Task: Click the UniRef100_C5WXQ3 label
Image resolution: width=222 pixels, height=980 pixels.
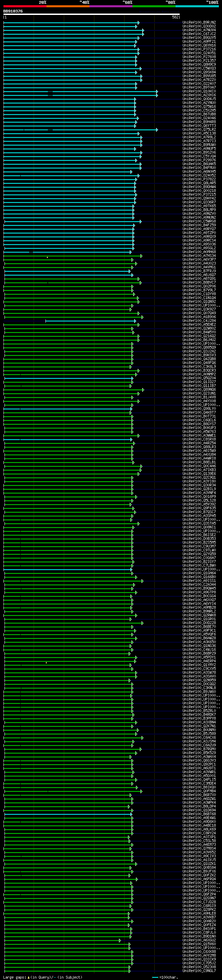Action: pyautogui.click(x=199, y=68)
